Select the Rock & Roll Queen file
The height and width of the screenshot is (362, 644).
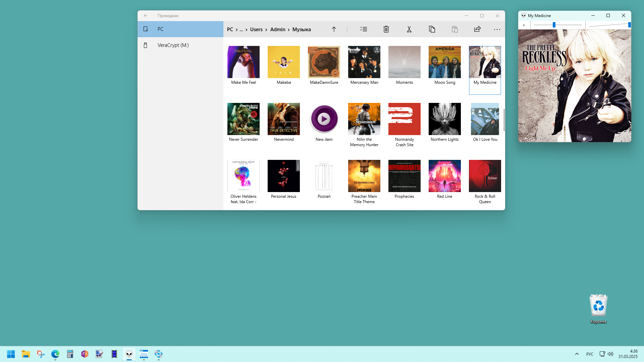coord(485,183)
